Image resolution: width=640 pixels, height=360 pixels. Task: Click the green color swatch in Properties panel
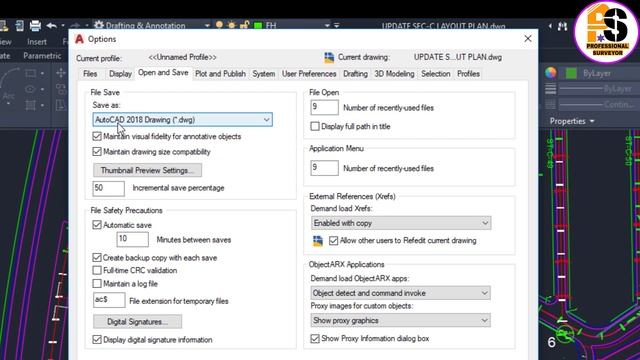pos(571,73)
